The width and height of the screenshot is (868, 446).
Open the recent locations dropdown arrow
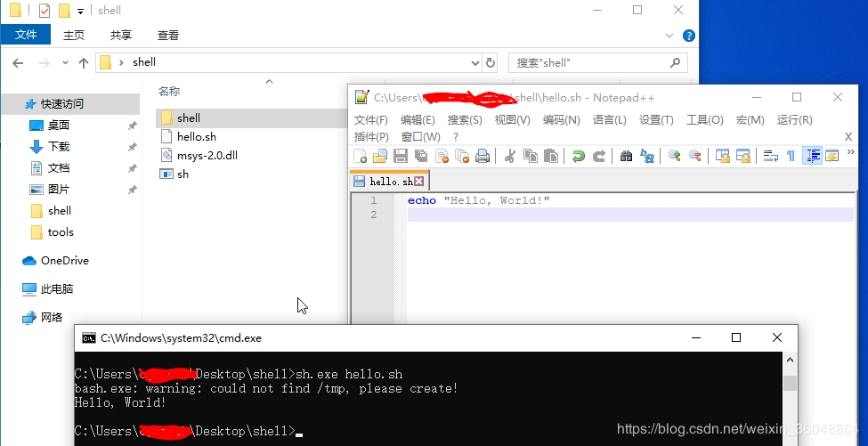65,63
